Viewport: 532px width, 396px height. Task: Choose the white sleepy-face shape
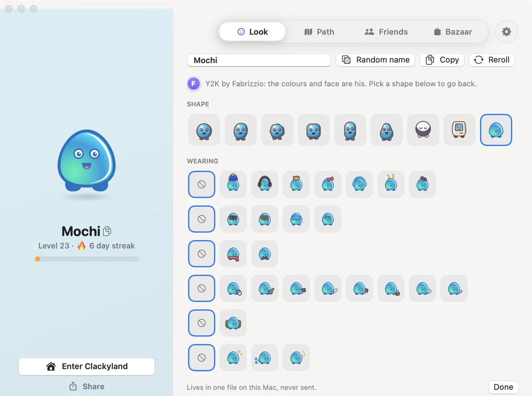[x=423, y=130]
